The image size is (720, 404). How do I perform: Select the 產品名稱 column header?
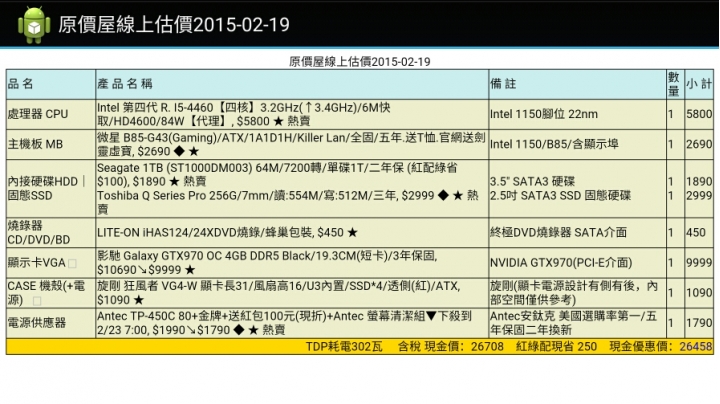click(x=125, y=84)
